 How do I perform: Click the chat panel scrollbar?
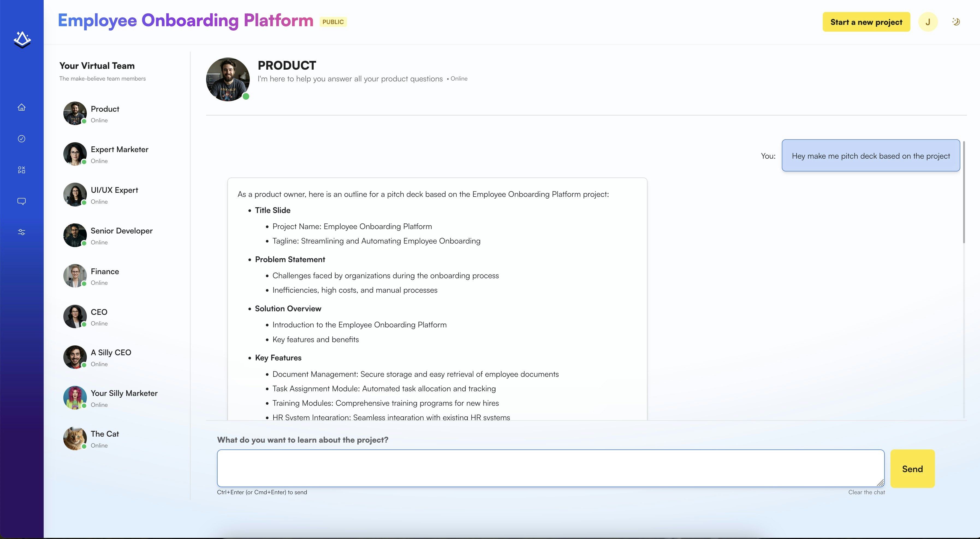pyautogui.click(x=964, y=192)
